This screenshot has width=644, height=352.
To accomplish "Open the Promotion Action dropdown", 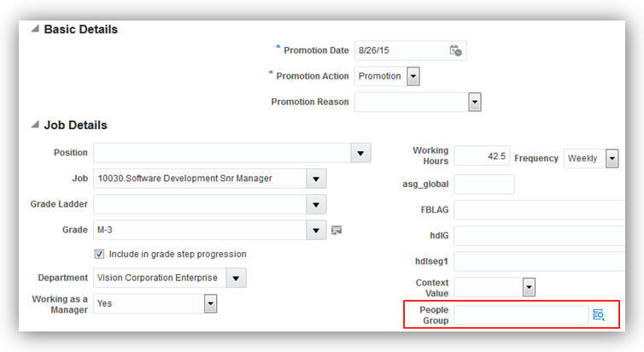I will point(413,76).
